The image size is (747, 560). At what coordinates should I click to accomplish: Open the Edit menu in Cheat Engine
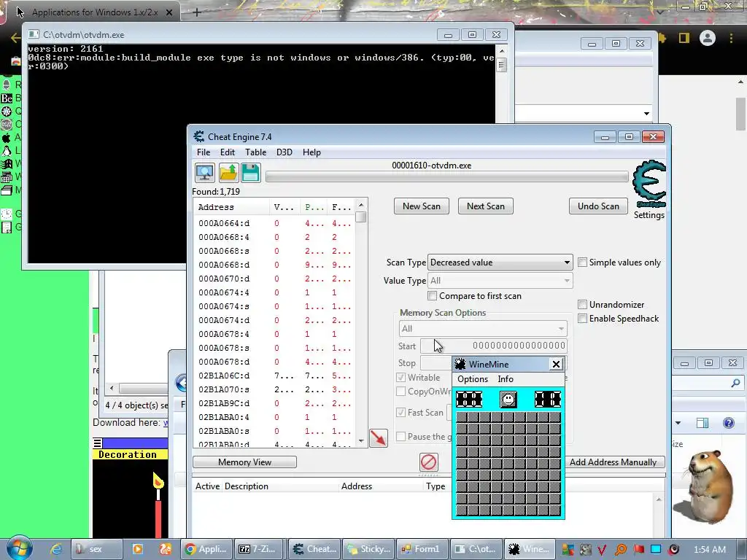tap(228, 152)
